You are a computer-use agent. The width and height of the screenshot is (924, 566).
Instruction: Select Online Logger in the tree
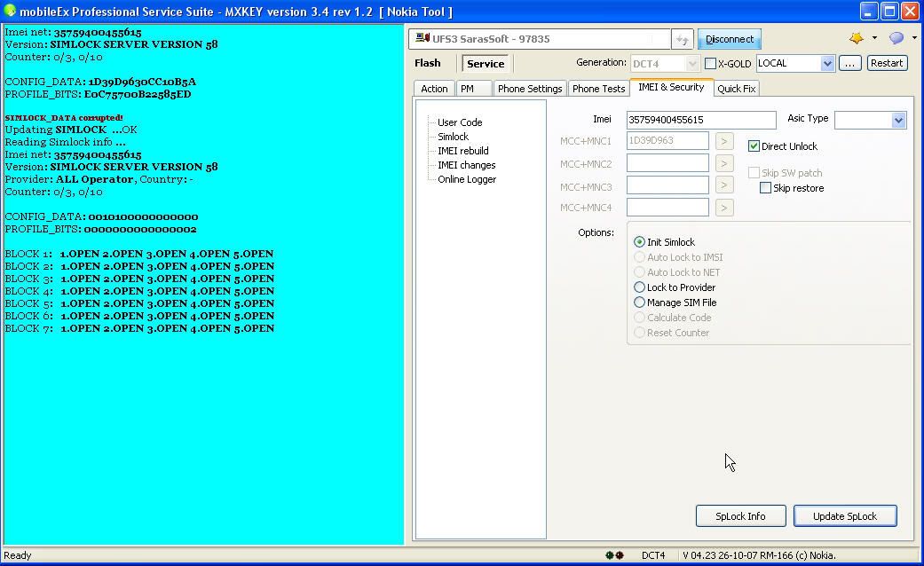point(467,179)
